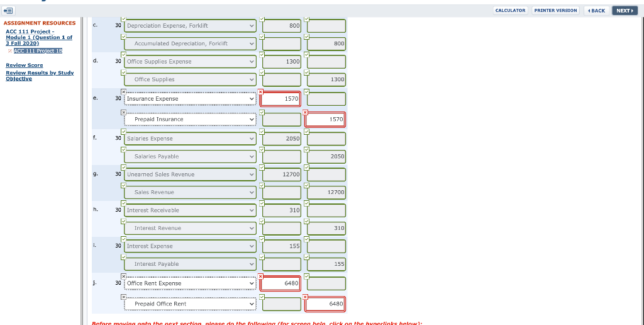Image resolution: width=644 pixels, height=325 pixels.
Task: Click X mark icon above Office Rent Expense dropdown
Action: (x=124, y=276)
